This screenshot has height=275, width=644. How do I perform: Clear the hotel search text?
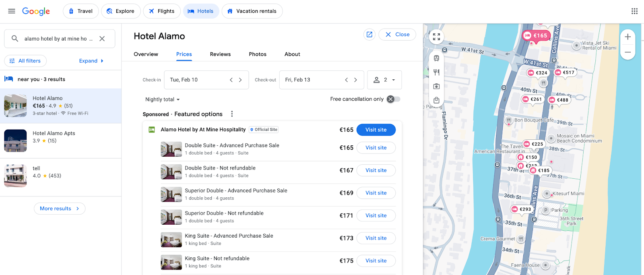click(x=102, y=39)
